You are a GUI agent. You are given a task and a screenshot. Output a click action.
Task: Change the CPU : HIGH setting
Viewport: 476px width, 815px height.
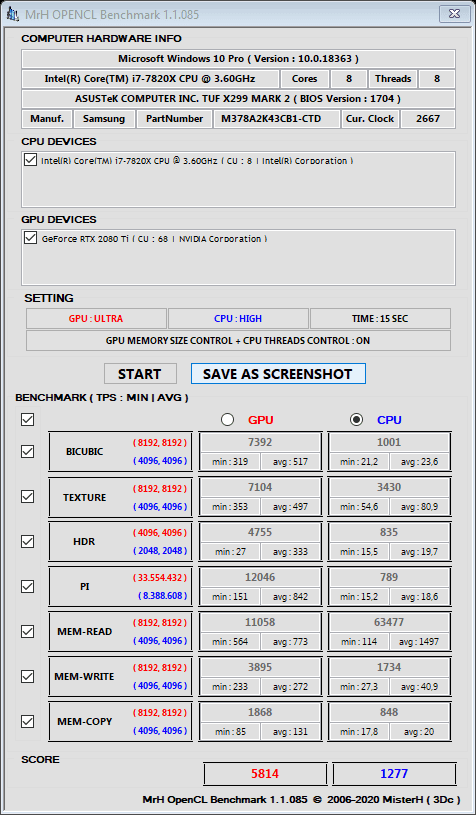238,319
